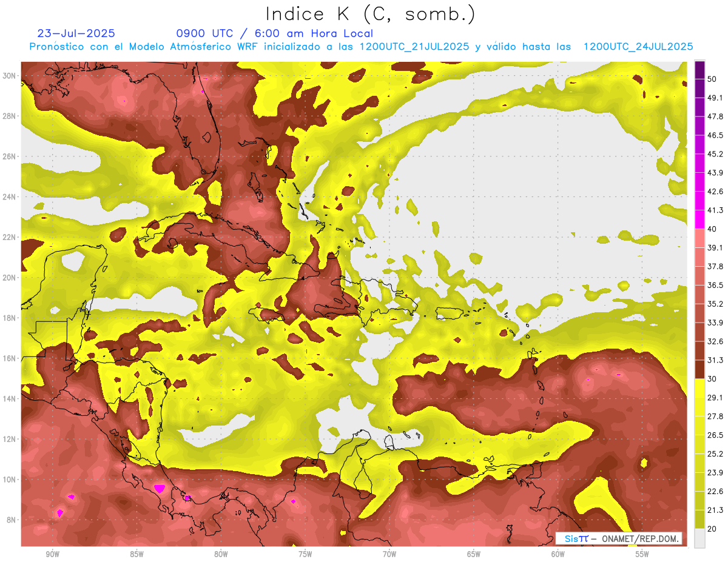Screen dimensions: 728x562
Task: Select the legend value "22.6"
Action: point(715,492)
